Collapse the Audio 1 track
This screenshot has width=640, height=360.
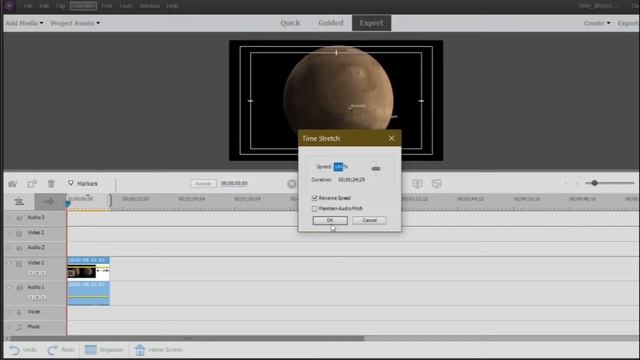point(9,287)
